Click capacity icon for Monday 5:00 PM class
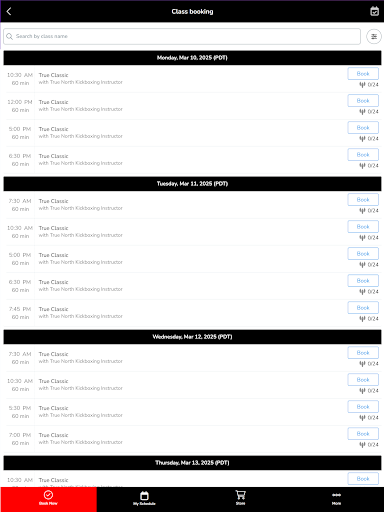 click(362, 139)
